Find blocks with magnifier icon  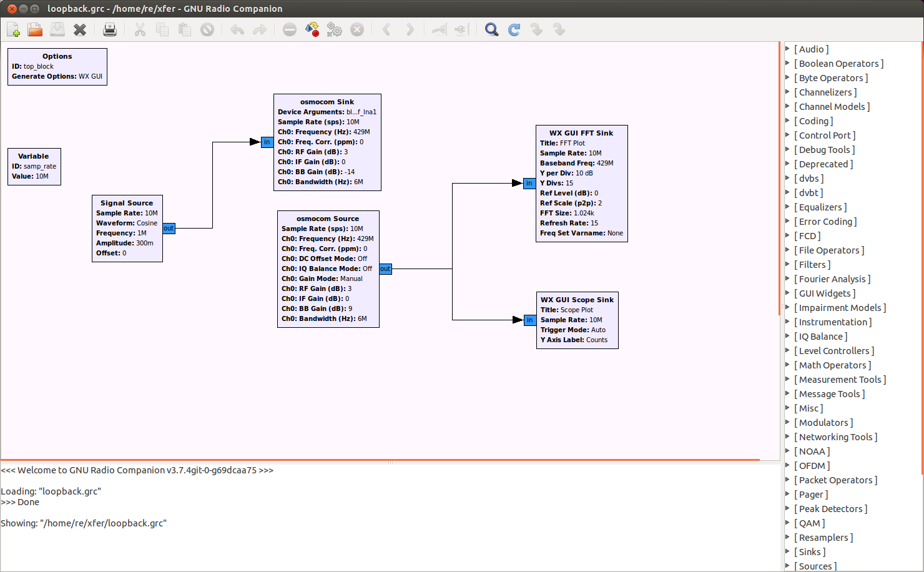click(492, 29)
